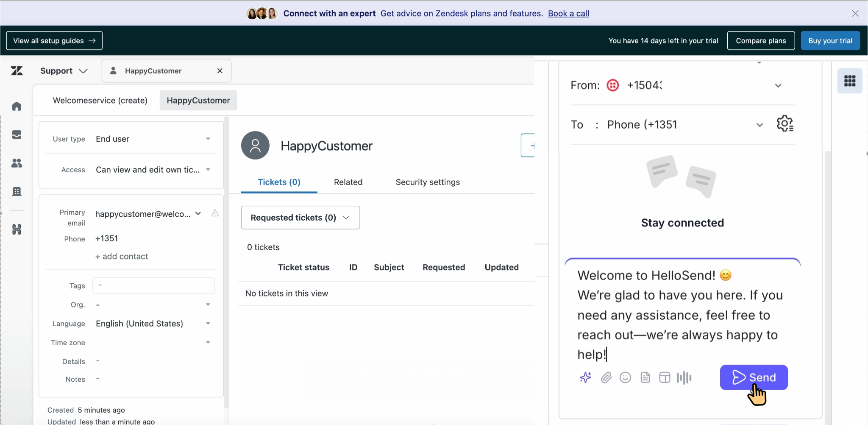Select the Welcomeservice (create) tab

click(x=100, y=101)
